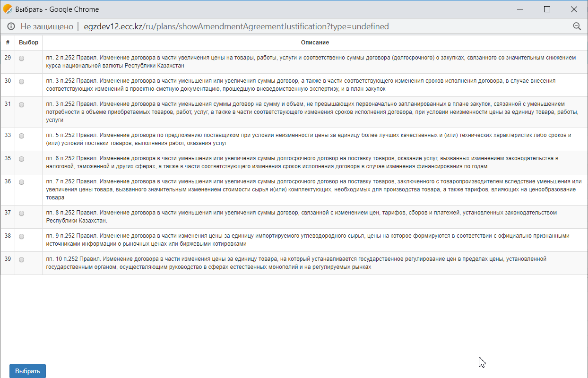Select radio button for row 29
The width and height of the screenshot is (588, 378).
coord(21,59)
